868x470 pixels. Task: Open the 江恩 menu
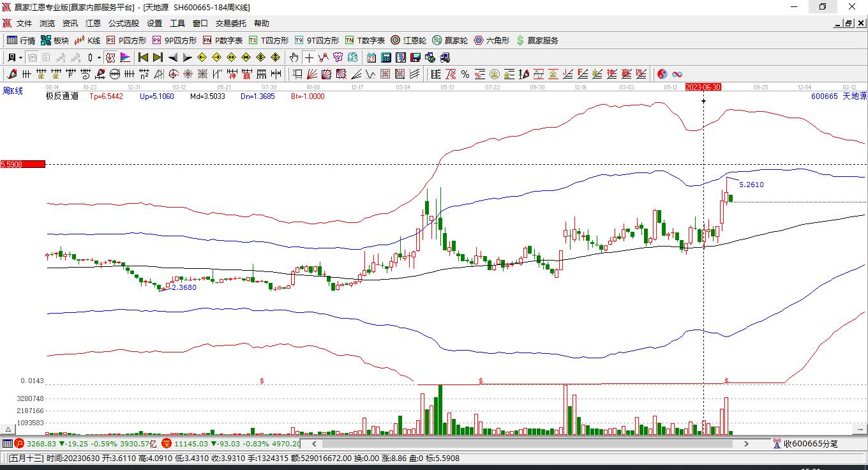[x=93, y=23]
